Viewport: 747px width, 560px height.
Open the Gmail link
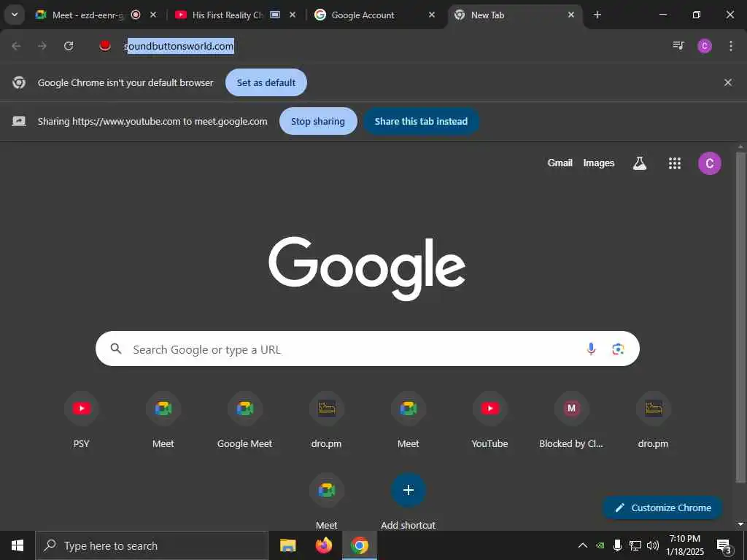[x=560, y=163]
